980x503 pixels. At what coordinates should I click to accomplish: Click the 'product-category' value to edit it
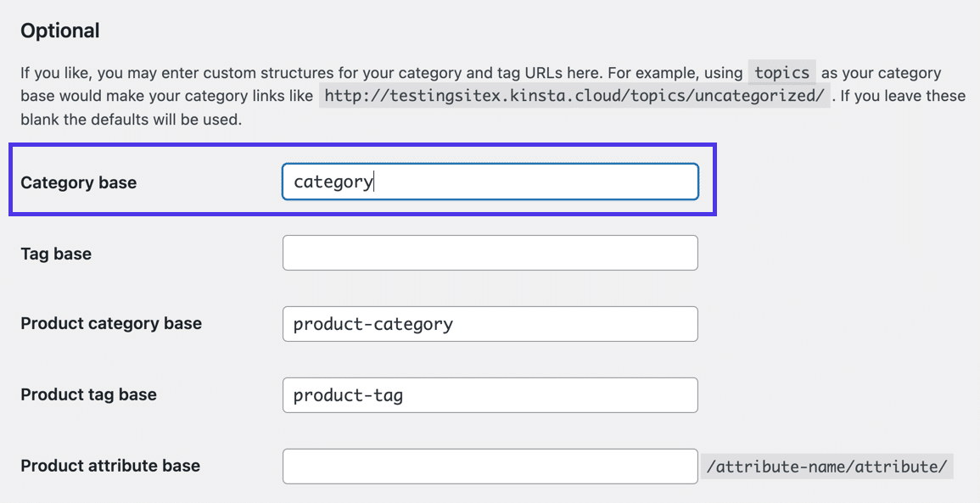[x=371, y=324]
